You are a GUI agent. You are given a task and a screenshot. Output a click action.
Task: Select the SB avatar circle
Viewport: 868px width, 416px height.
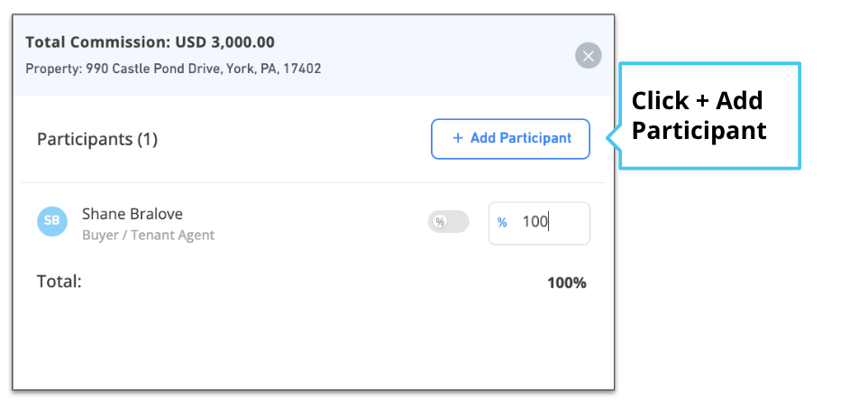point(52,222)
